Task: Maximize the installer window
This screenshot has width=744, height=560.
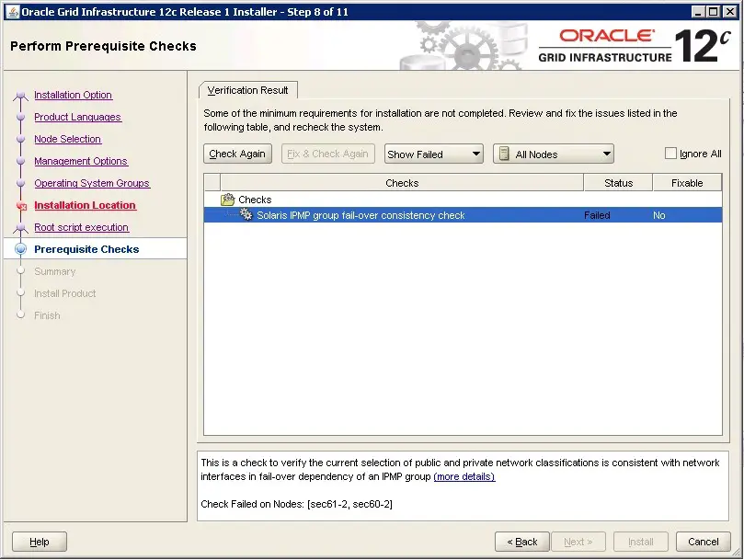Action: tap(713, 12)
